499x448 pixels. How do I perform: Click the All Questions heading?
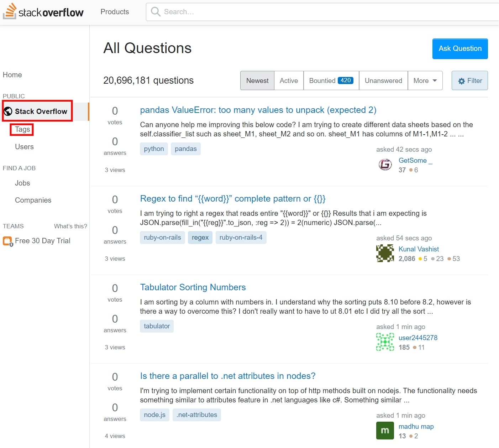[x=147, y=48]
